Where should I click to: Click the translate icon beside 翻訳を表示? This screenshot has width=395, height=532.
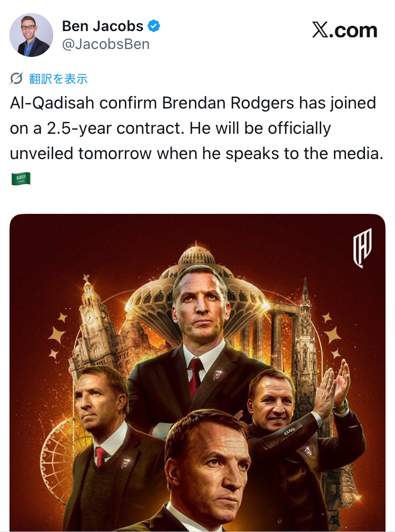point(17,79)
